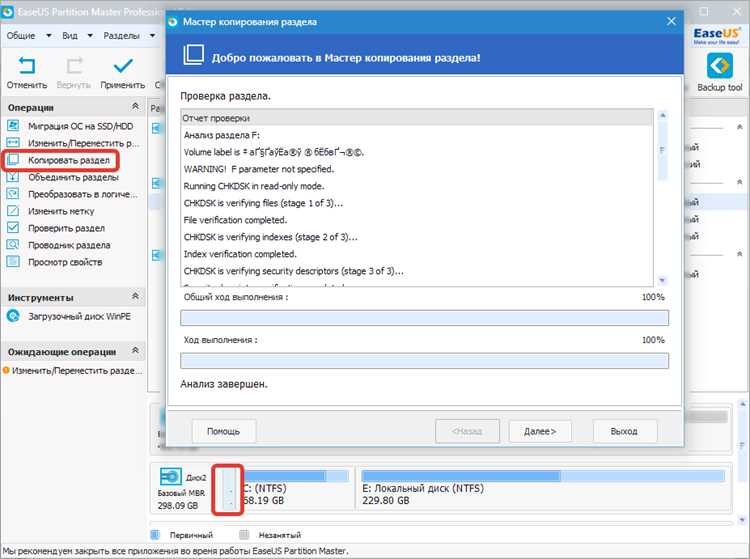This screenshot has width=750, height=559.
Task: Click 'Далее>' to continue the wizard
Action: (x=540, y=431)
